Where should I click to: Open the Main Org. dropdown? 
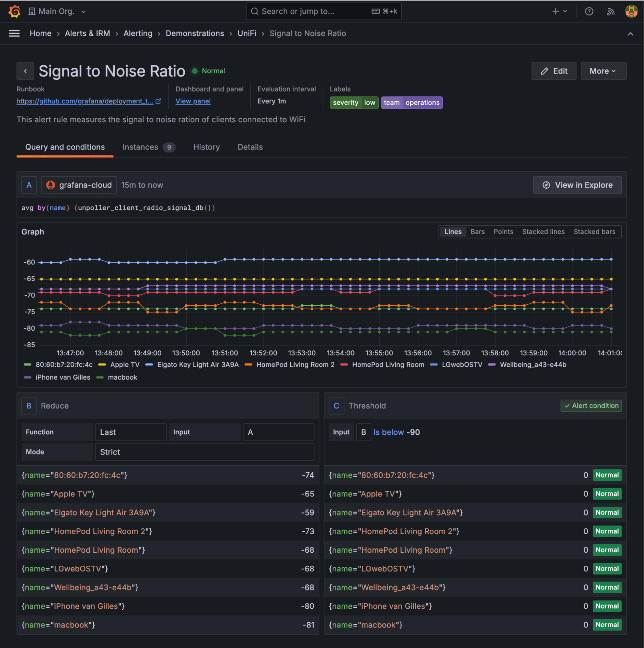coord(57,11)
